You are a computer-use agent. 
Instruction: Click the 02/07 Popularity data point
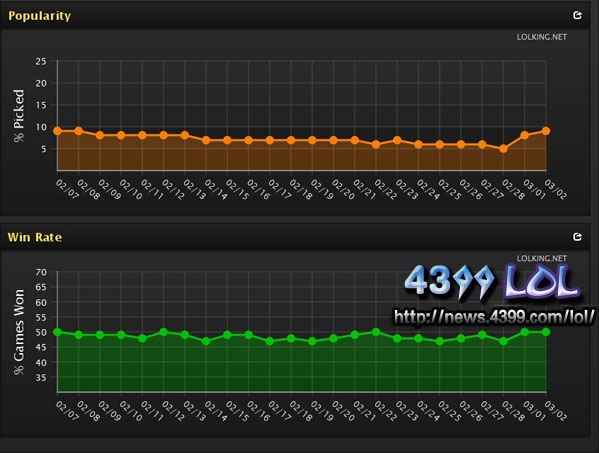[57, 131]
